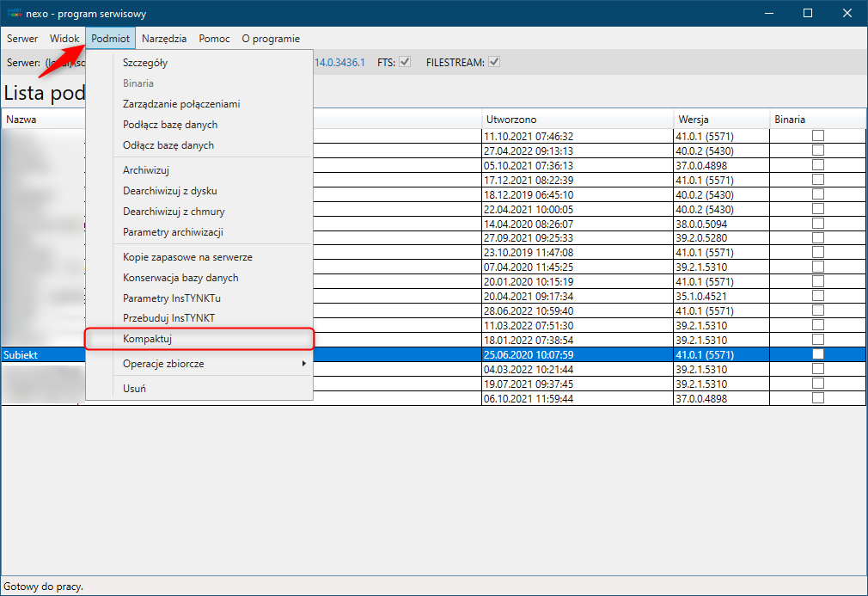Image resolution: width=868 pixels, height=596 pixels.
Task: Open the Narzędzia menu
Action: point(164,39)
